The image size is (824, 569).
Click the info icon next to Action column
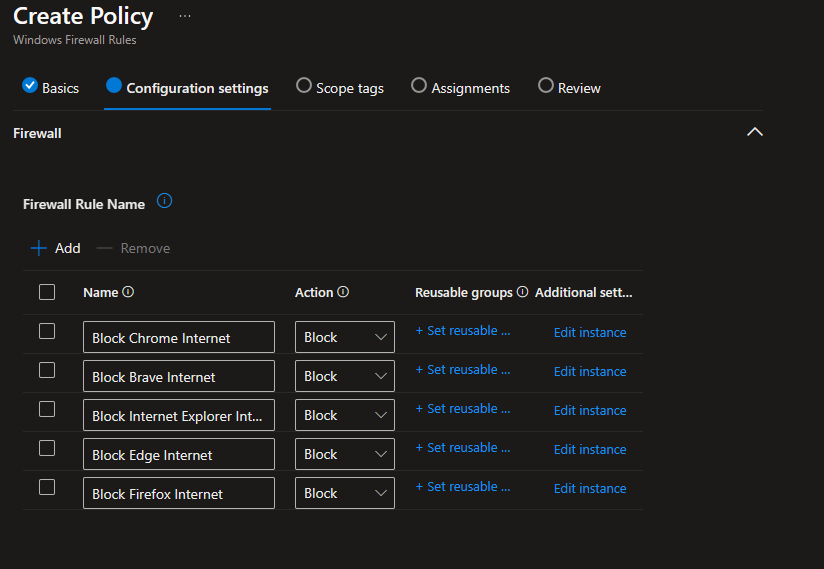pos(343,293)
